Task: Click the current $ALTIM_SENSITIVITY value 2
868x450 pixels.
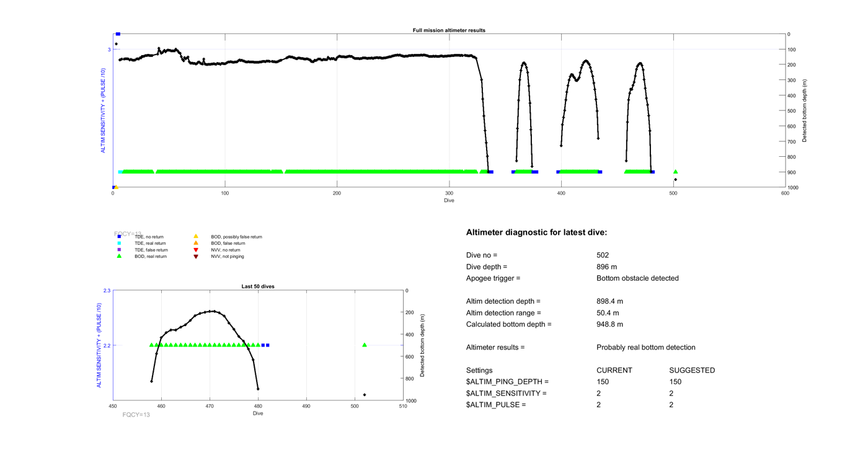Action: pos(599,394)
